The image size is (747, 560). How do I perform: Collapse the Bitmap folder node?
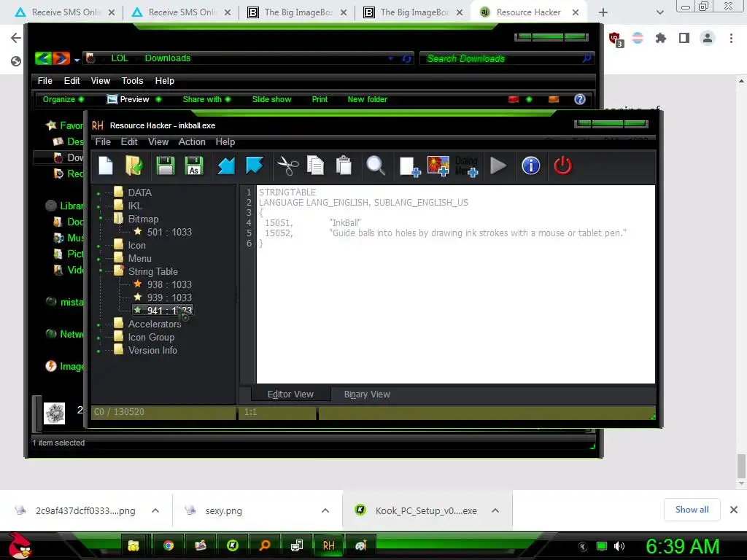pyautogui.click(x=101, y=219)
